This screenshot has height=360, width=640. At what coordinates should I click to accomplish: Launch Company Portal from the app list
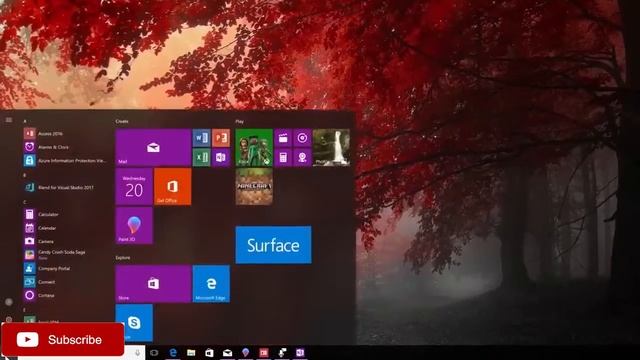pyautogui.click(x=65, y=268)
